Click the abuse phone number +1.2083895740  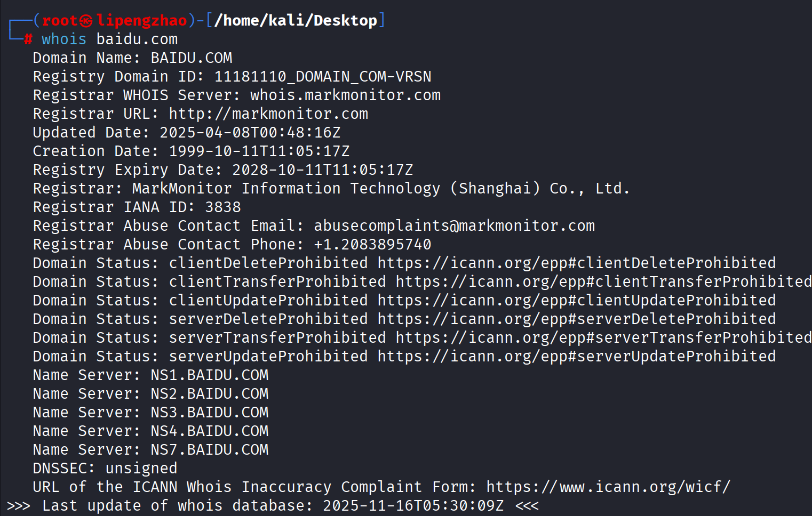[x=372, y=244]
